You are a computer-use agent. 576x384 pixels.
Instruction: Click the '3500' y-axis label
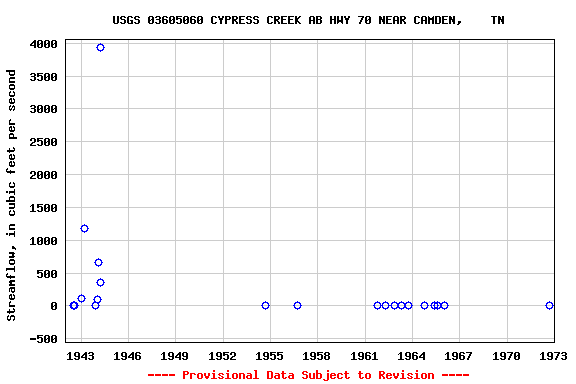coord(44,77)
